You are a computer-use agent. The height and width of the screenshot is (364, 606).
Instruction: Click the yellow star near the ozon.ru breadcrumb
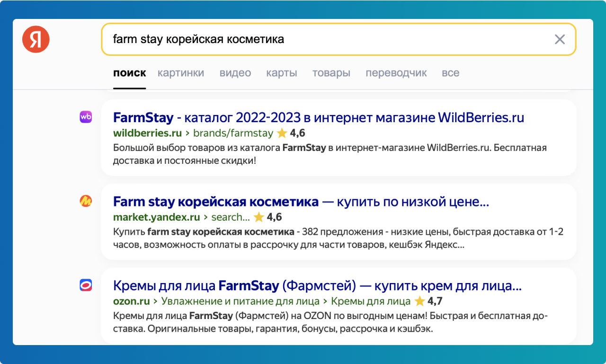(420, 301)
